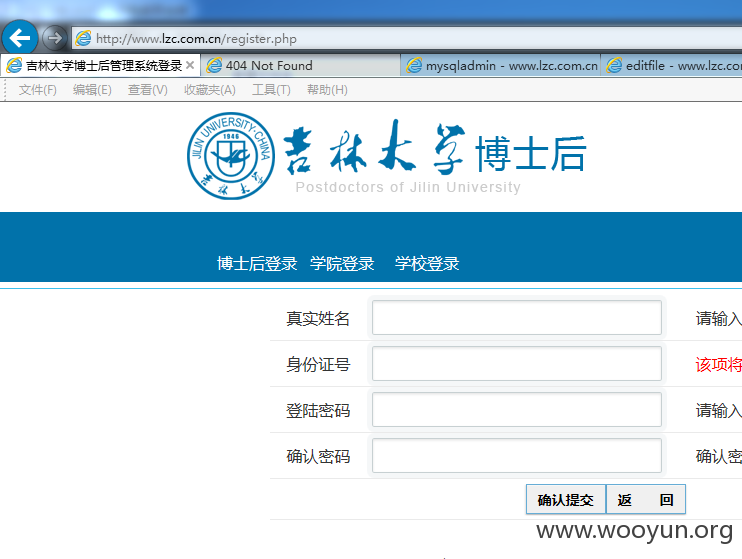Open the 学院登录 link
Viewport: 742px width, 559px height.
tap(342, 264)
